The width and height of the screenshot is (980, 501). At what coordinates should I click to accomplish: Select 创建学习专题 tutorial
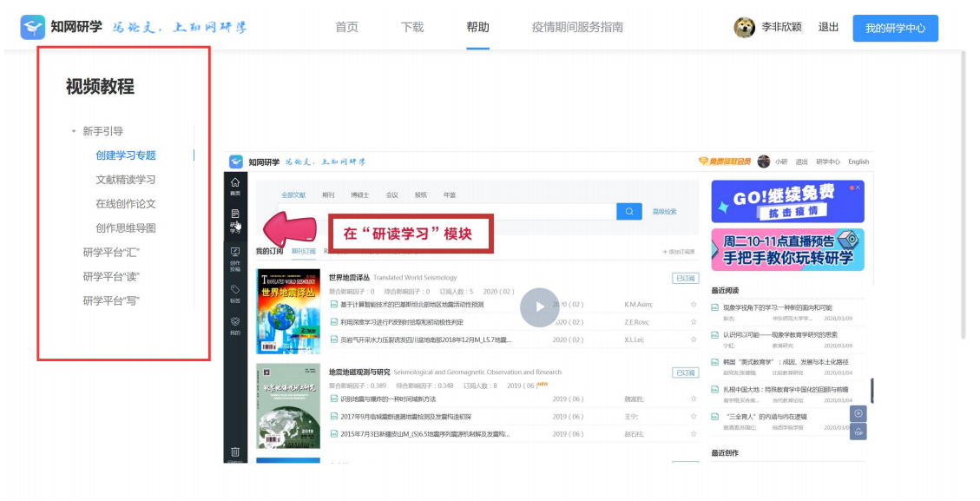(126, 155)
